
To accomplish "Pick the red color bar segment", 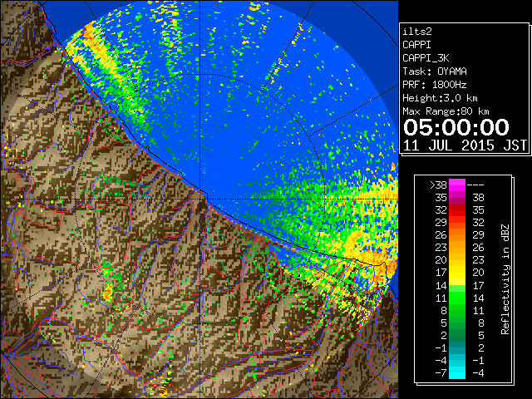I will click(457, 210).
